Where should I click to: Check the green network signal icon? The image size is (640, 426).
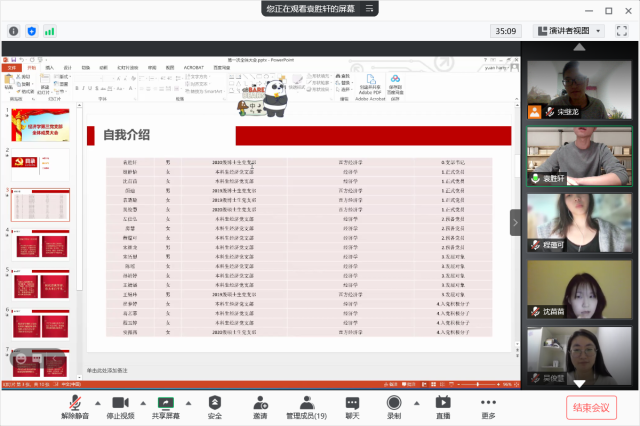click(50, 31)
